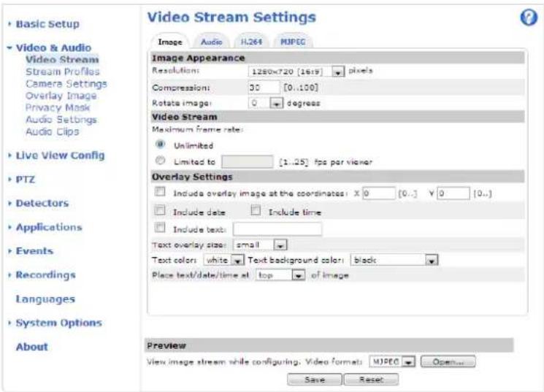Expand Live View Config menu
The height and width of the screenshot is (392, 544).
(60, 155)
